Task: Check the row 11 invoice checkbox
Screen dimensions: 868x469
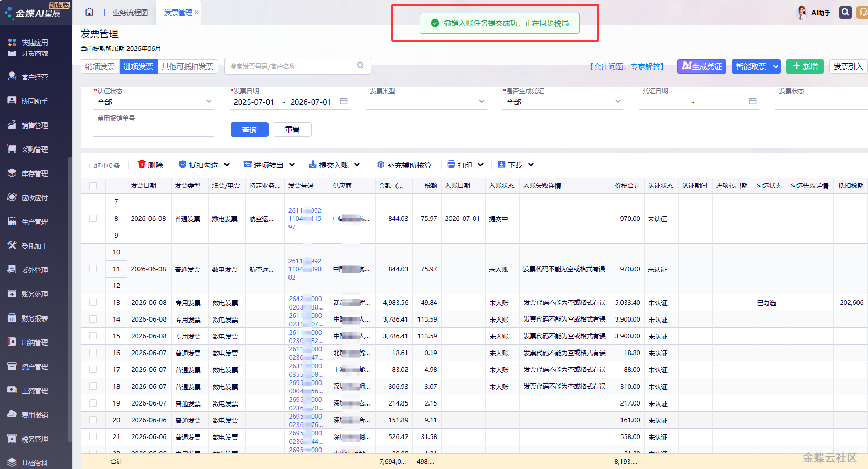Action: pos(93,269)
